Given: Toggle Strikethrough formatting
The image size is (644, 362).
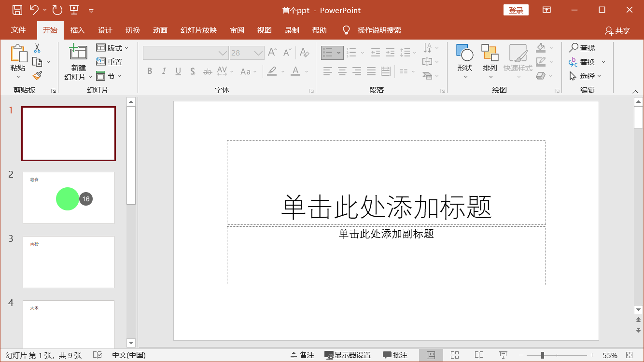Looking at the screenshot, I should (207, 71).
